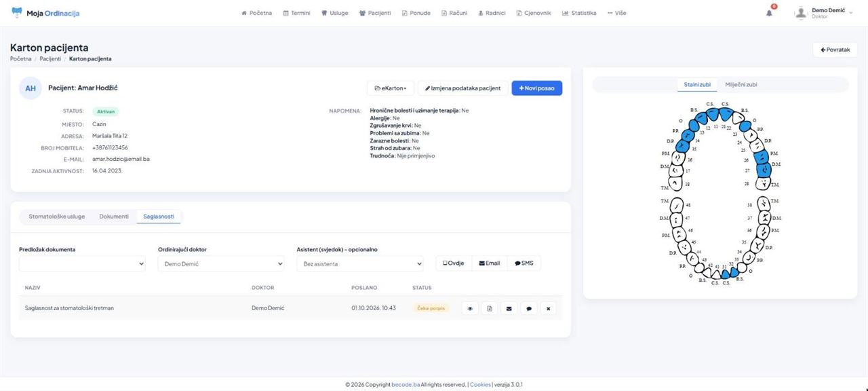
Task: Send consent via envelope icon in row
Action: pos(509,308)
